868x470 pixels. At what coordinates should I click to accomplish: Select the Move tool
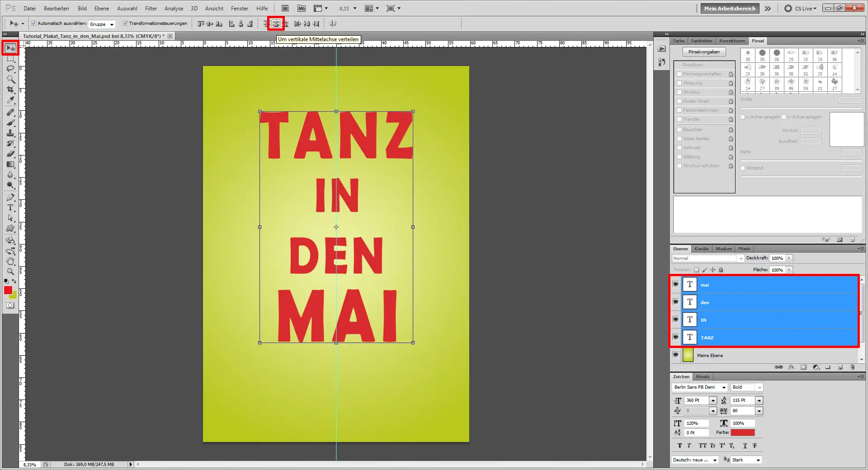(x=10, y=47)
